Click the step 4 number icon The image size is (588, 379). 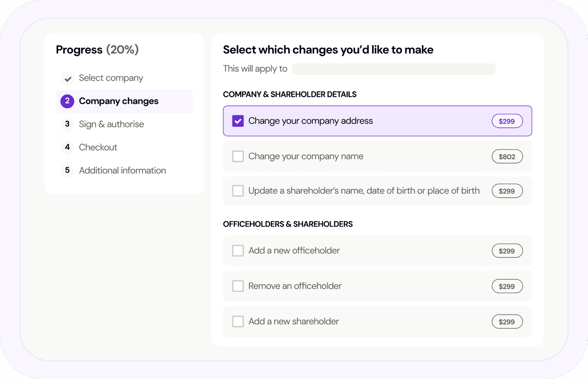point(67,147)
